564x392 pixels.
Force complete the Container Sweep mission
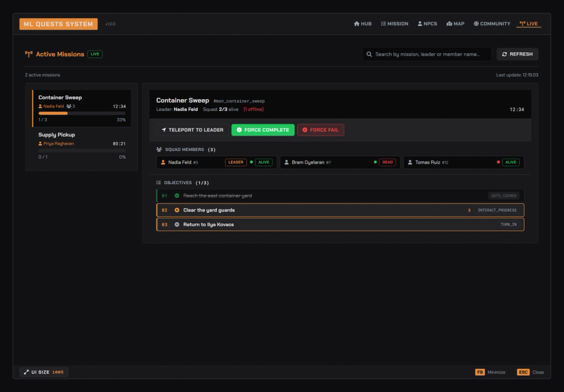263,130
